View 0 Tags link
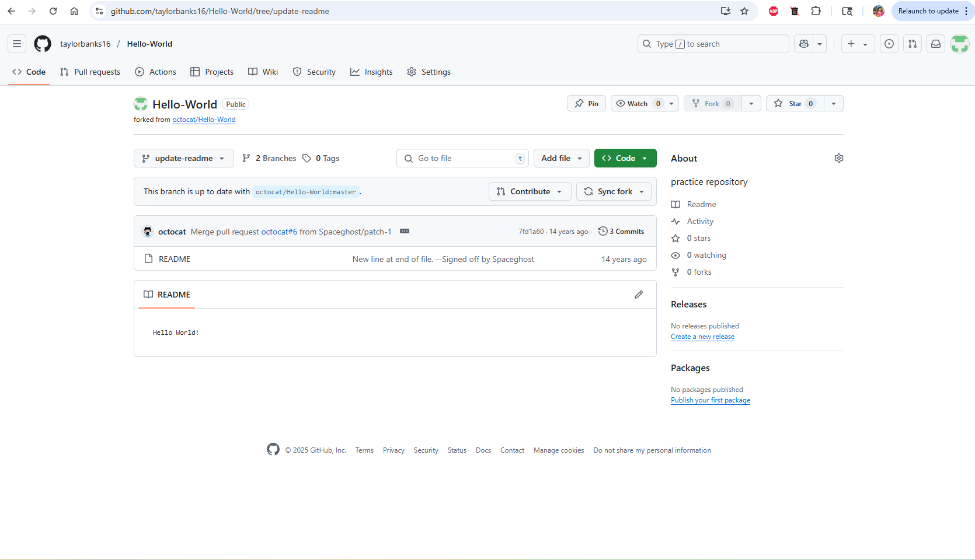 pyautogui.click(x=321, y=158)
